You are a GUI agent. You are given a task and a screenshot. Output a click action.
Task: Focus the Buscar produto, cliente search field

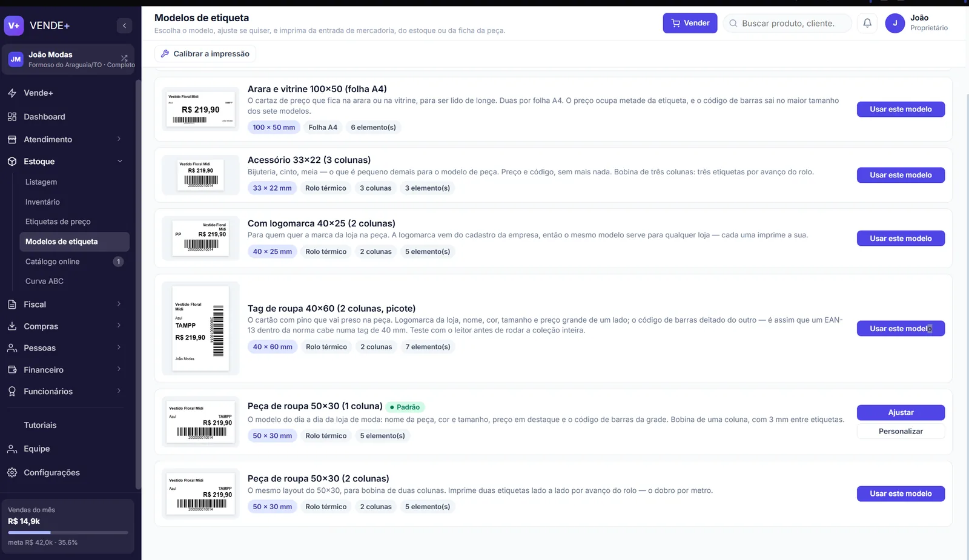(787, 23)
